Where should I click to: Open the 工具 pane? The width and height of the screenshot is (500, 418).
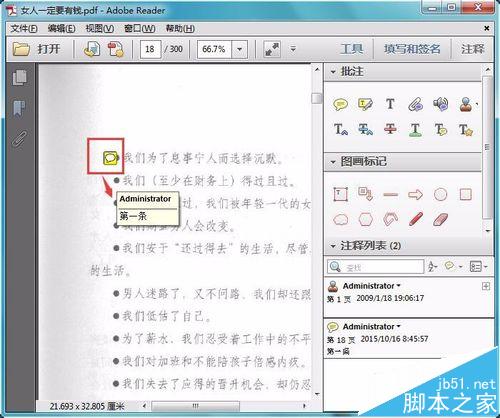pyautogui.click(x=352, y=49)
